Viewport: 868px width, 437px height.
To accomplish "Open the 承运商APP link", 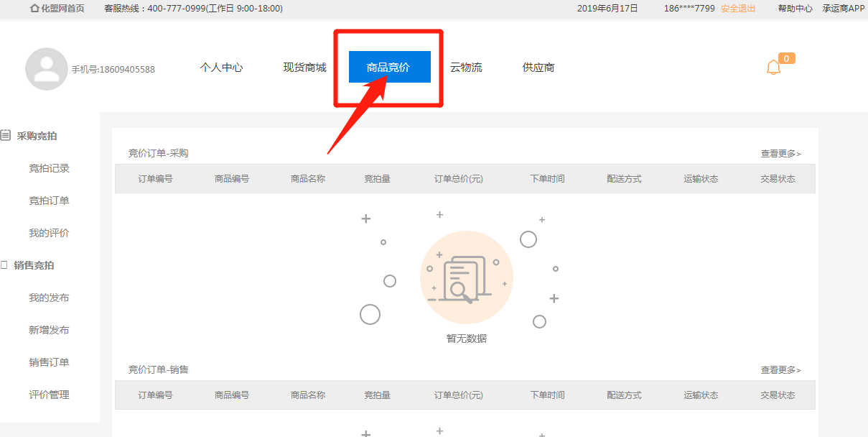I will 844,9.
